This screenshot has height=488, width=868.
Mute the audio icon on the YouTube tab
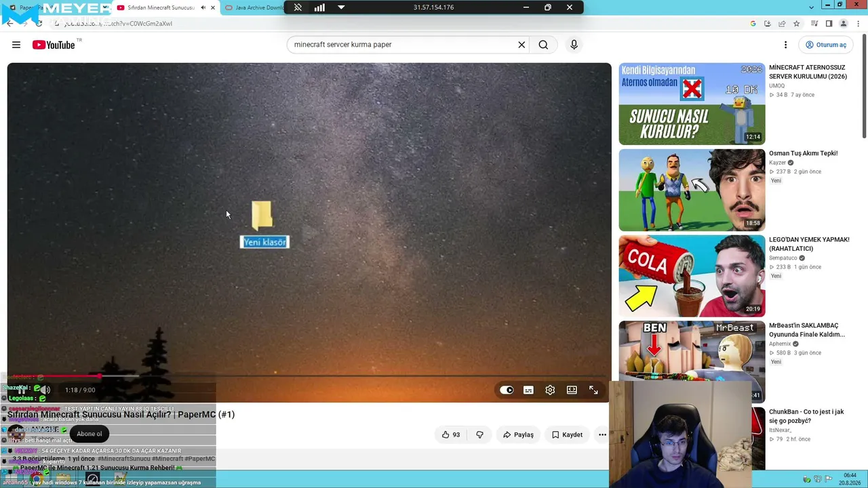[x=203, y=7]
